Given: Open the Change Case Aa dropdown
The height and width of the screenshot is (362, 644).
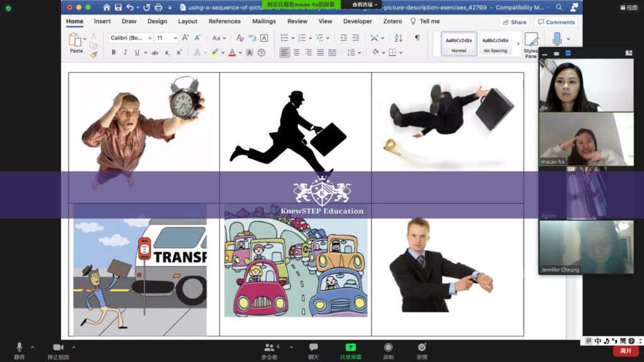Looking at the screenshot, I should 218,38.
